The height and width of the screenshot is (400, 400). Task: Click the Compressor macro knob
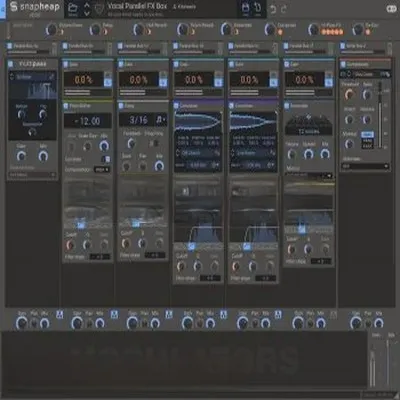point(270,30)
